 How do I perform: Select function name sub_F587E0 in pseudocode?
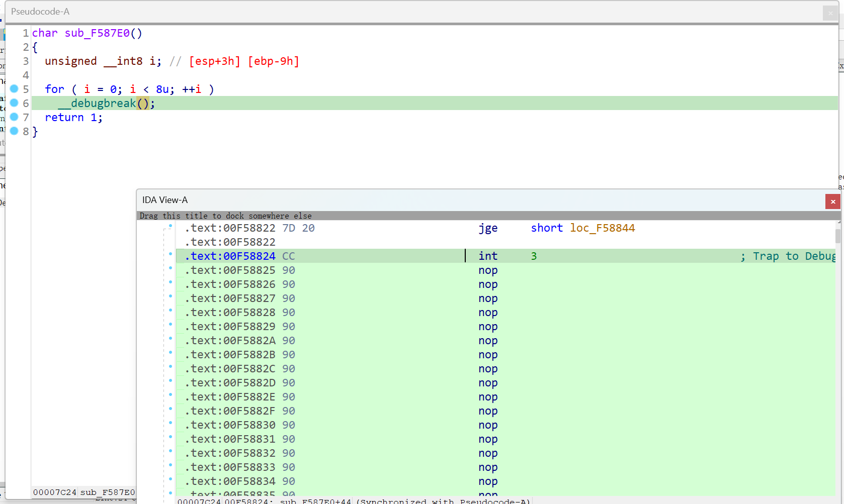[x=97, y=33]
